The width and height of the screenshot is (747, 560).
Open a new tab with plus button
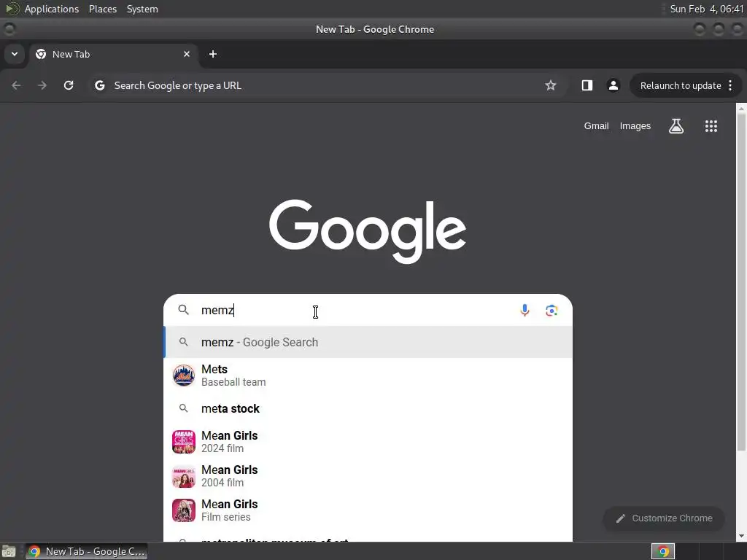click(x=213, y=54)
